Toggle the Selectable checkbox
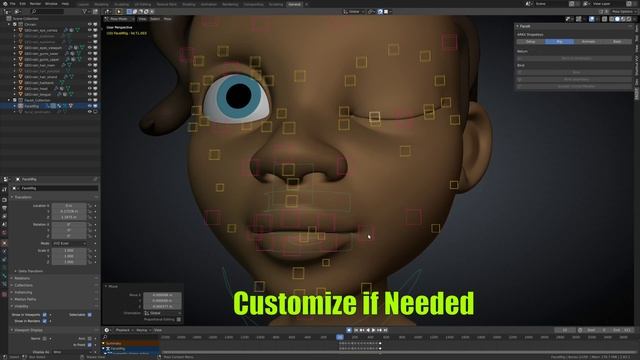The width and height of the screenshot is (640, 360). tap(89, 315)
